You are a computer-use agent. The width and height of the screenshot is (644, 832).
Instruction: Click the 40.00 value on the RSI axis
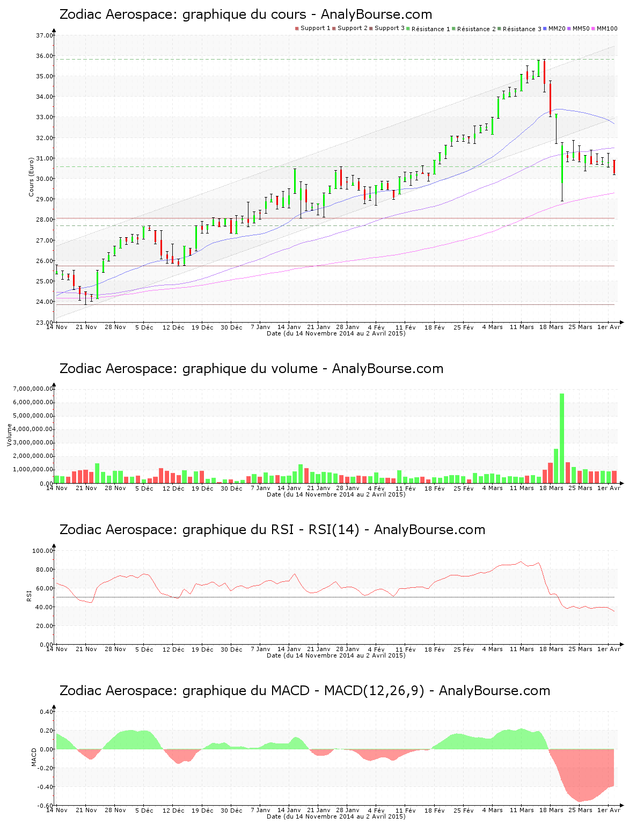click(x=44, y=607)
